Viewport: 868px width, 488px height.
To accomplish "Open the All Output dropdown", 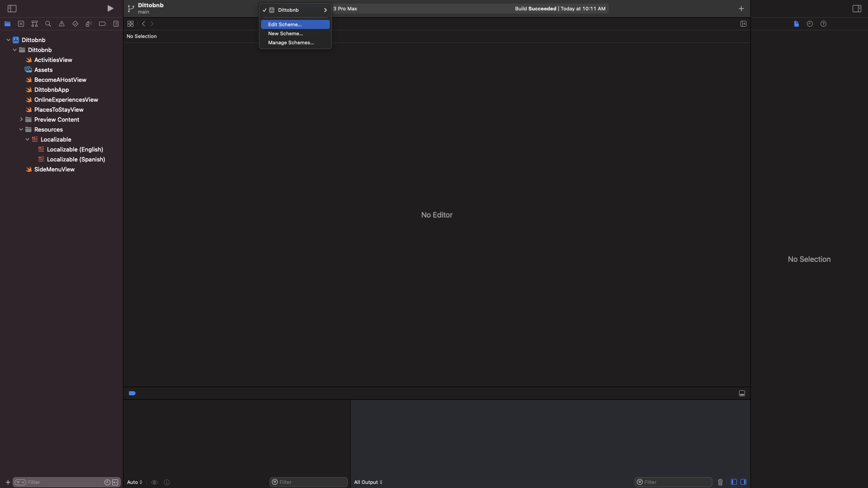I will [x=368, y=482].
